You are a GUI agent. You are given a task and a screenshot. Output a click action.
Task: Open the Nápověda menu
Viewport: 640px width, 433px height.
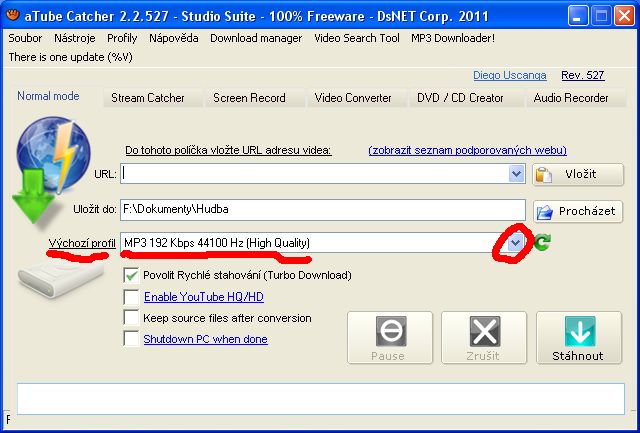click(173, 38)
